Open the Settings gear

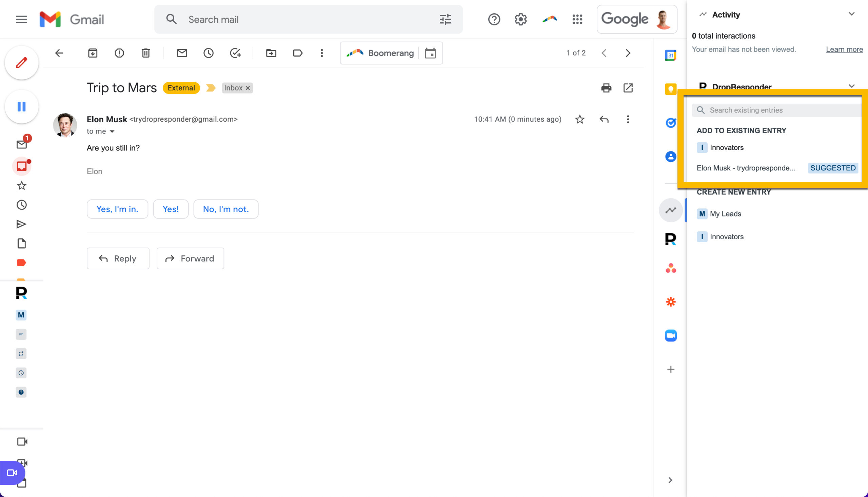click(x=520, y=19)
